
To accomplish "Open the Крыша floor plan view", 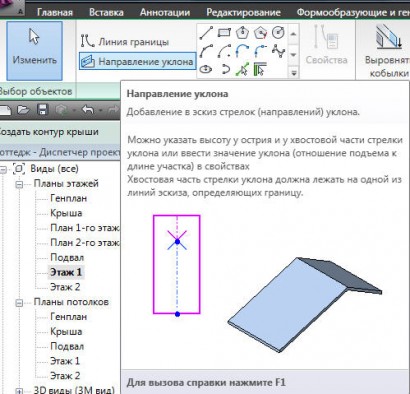I will point(66,213).
